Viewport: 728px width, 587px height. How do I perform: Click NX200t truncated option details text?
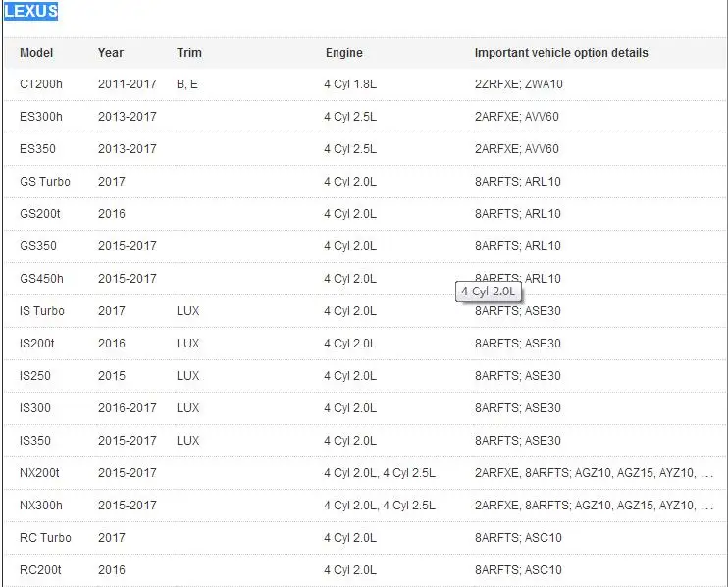[x=594, y=473]
